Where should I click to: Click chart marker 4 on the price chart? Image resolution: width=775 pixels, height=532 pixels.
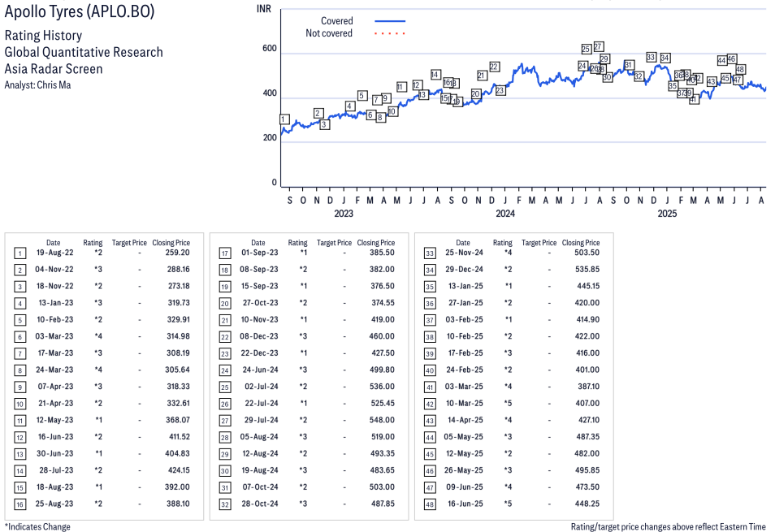click(350, 106)
